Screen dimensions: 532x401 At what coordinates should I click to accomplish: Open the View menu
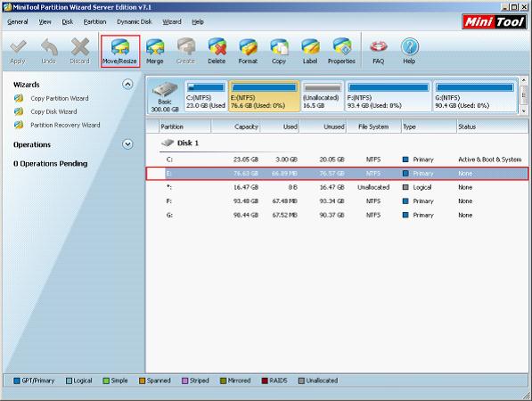tap(45, 21)
